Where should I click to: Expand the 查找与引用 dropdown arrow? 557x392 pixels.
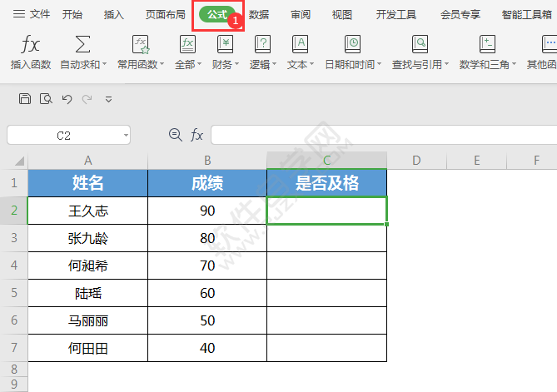coord(446,64)
